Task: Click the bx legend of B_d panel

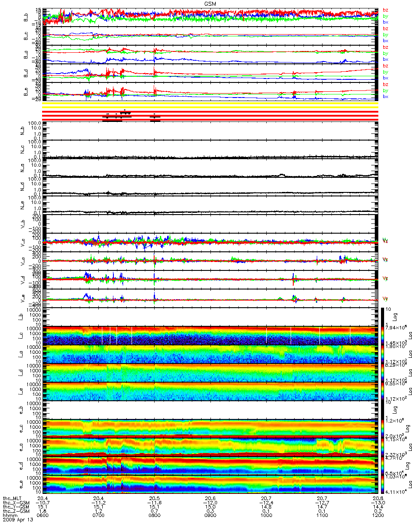Action: point(385,78)
